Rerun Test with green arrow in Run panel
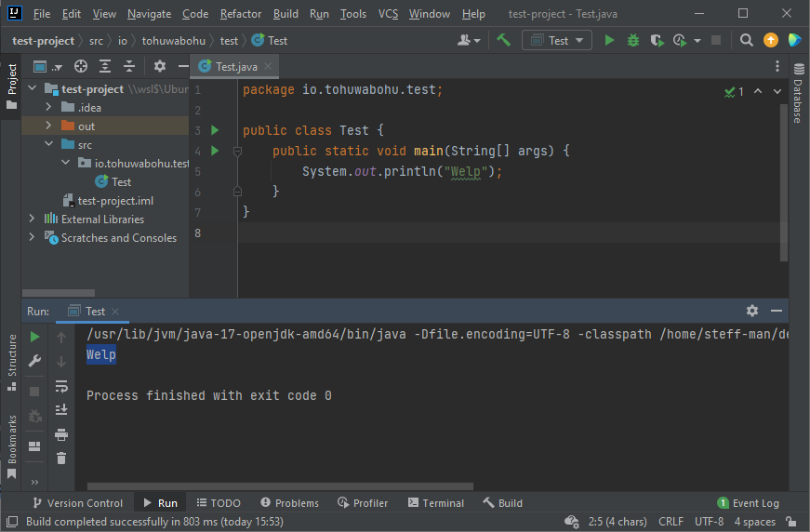This screenshot has width=810, height=532. tap(35, 337)
